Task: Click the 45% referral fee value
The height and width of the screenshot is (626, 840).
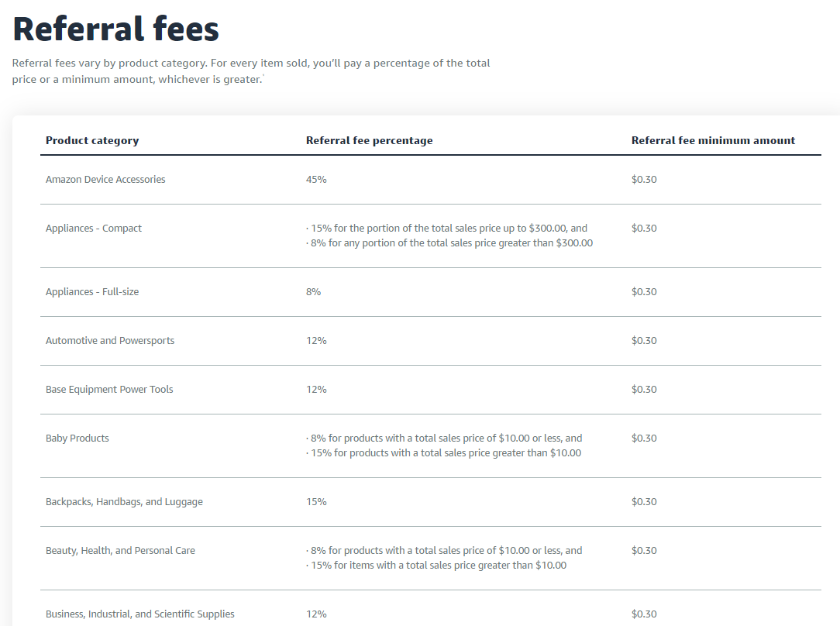Action: tap(316, 179)
